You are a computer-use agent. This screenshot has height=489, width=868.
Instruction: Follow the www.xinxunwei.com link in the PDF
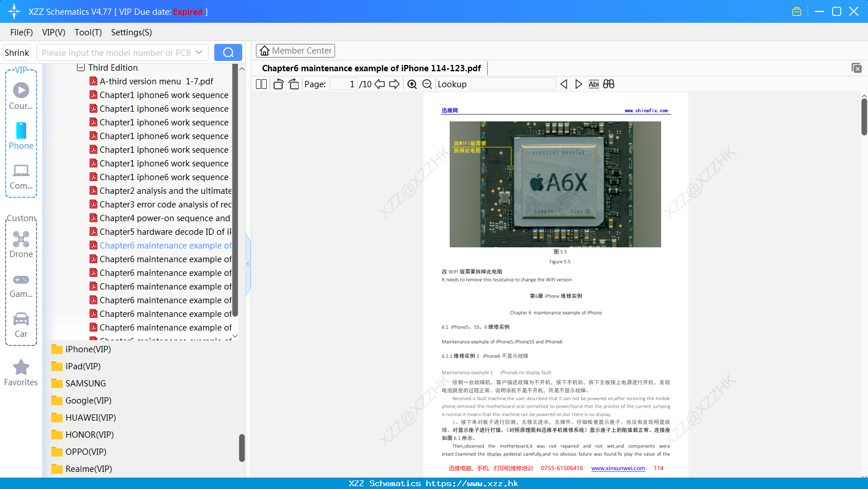618,468
